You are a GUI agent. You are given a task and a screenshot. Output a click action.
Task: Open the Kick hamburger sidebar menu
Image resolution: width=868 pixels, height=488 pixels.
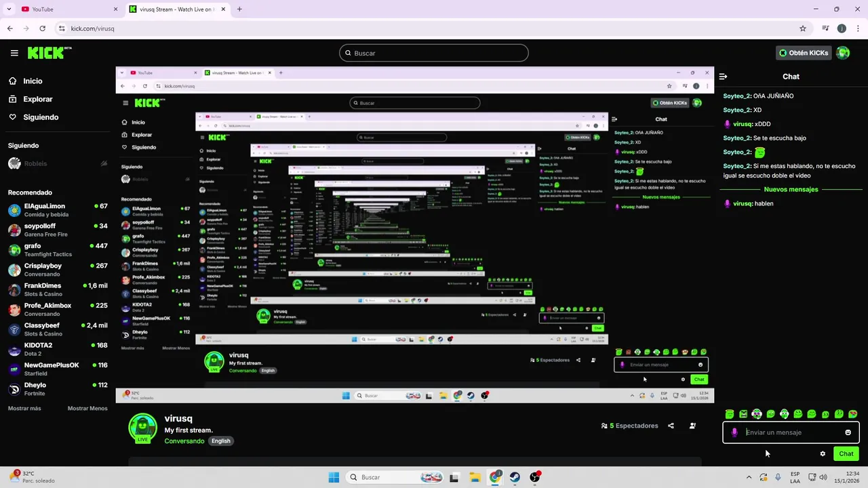[x=14, y=53]
